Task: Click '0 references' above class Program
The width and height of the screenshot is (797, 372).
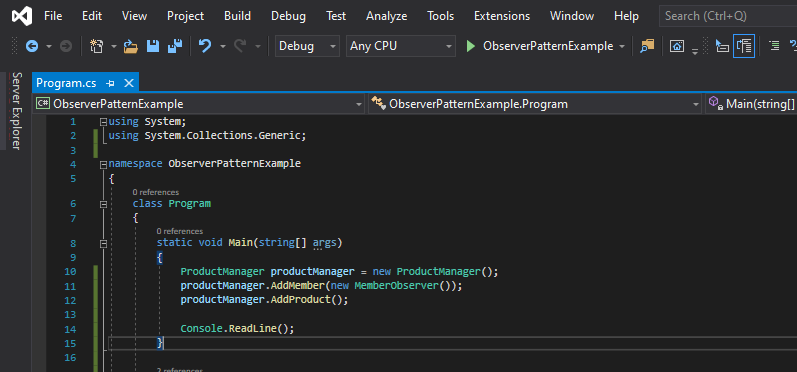Action: pyautogui.click(x=156, y=192)
